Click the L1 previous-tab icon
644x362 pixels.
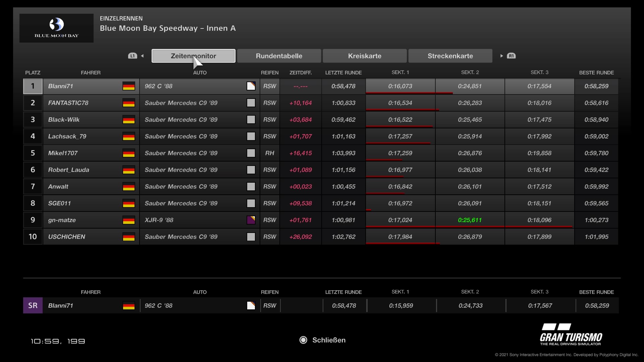coord(132,56)
